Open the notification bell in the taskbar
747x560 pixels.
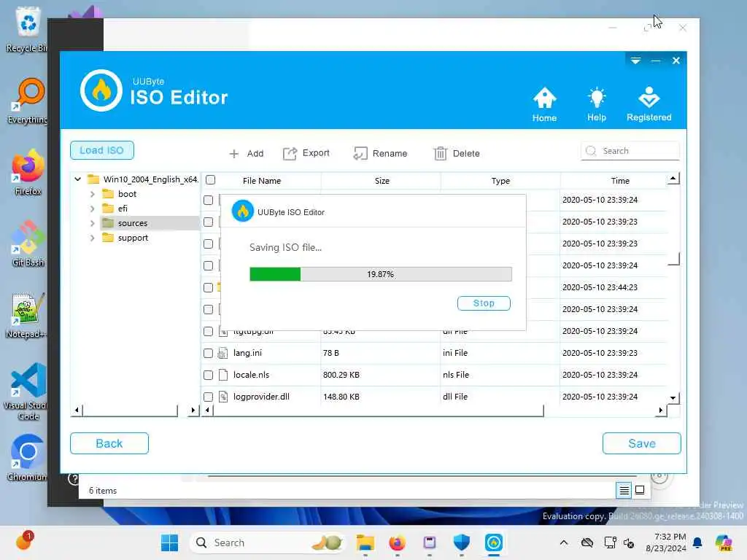click(697, 542)
